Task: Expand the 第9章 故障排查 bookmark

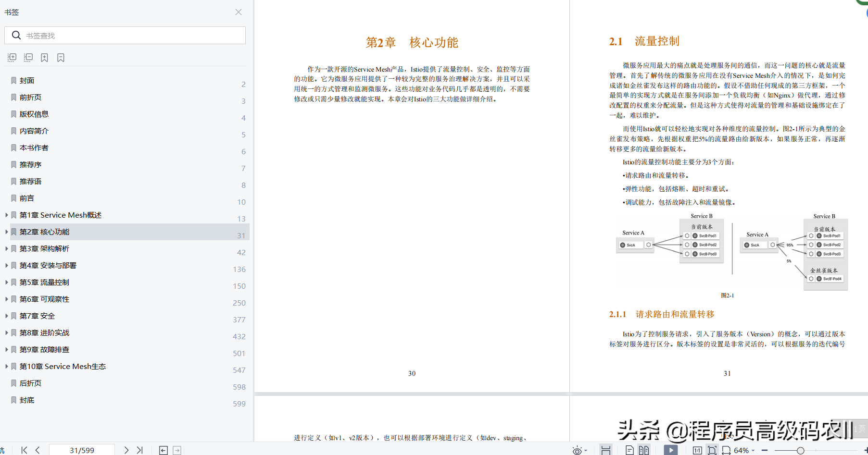Action: coord(6,349)
